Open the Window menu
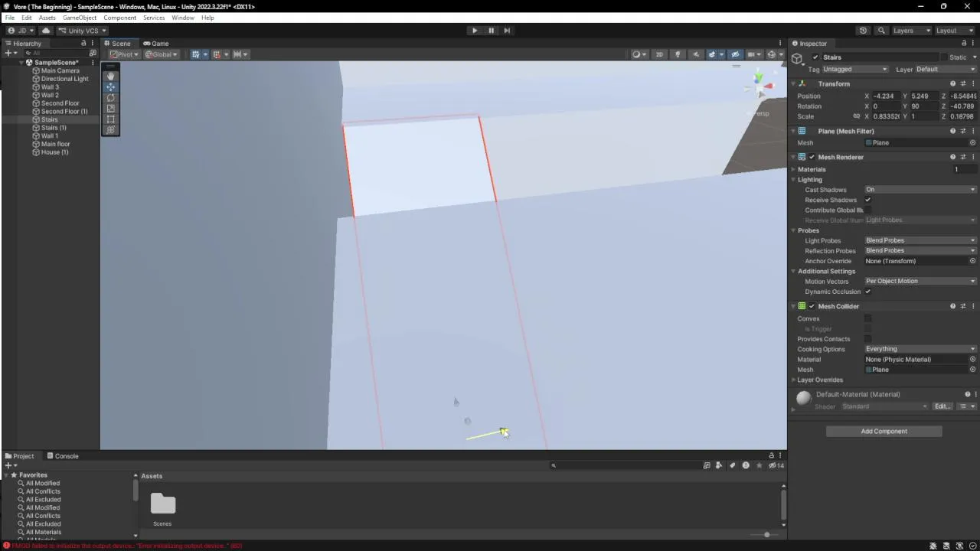 point(183,18)
